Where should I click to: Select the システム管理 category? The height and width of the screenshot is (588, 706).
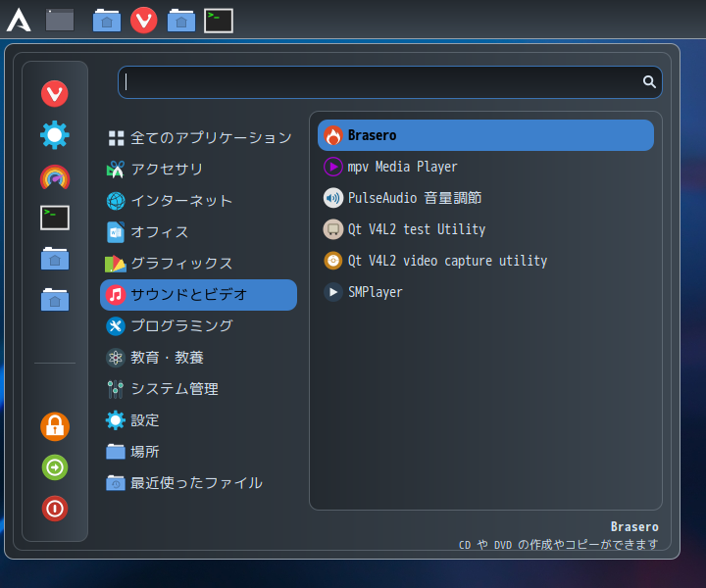[198, 389]
